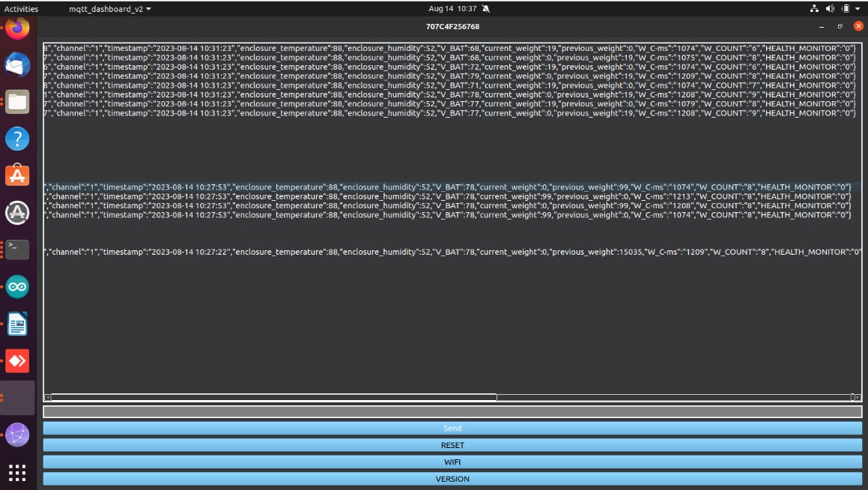Open Thunderbird Mail from the dock
The image size is (868, 490).
coord(17,65)
